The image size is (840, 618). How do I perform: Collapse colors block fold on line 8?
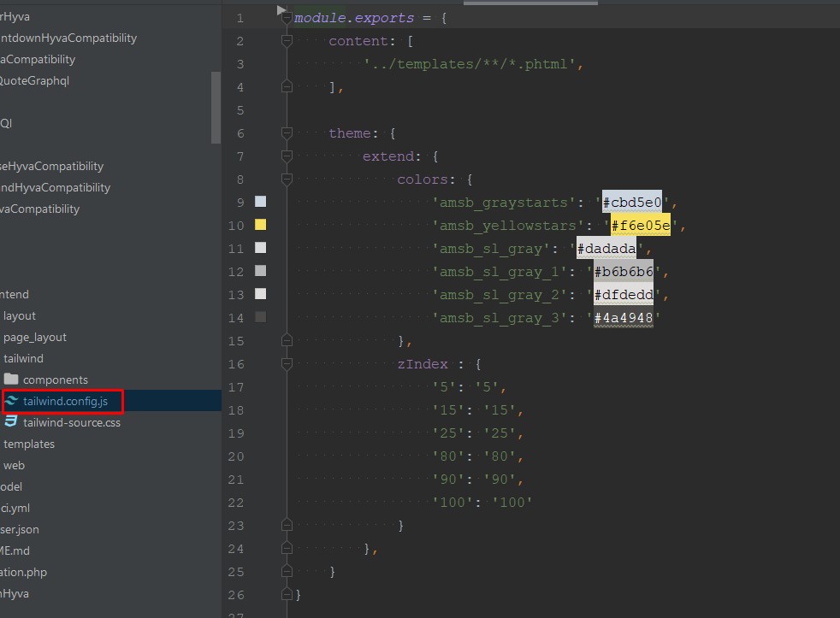tap(287, 179)
